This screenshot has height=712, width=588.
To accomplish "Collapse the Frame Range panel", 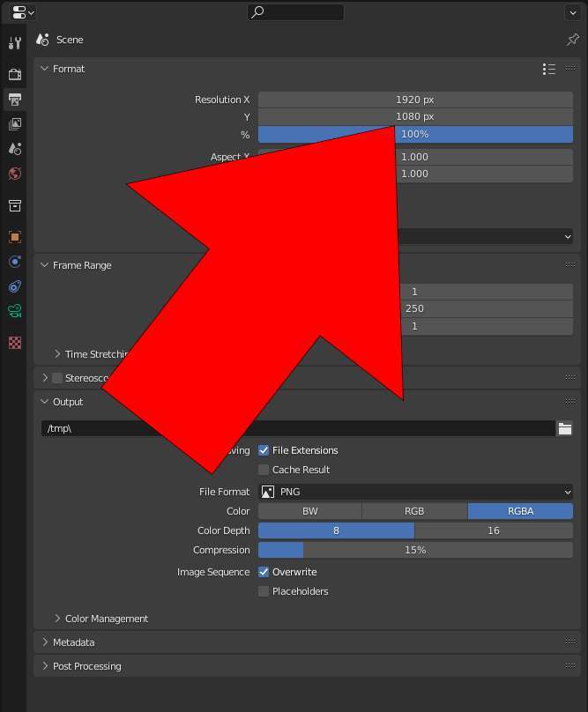I will (44, 264).
